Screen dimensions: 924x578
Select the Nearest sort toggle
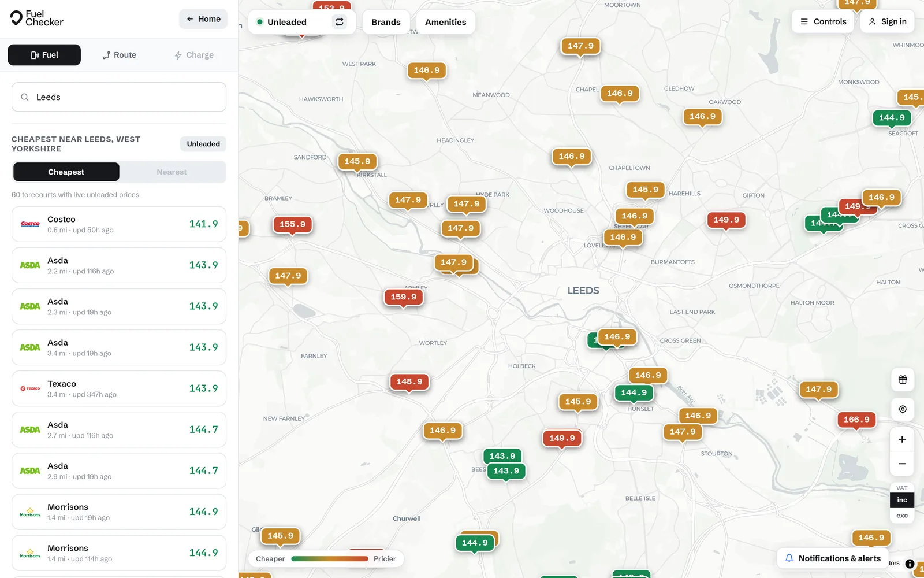click(172, 172)
